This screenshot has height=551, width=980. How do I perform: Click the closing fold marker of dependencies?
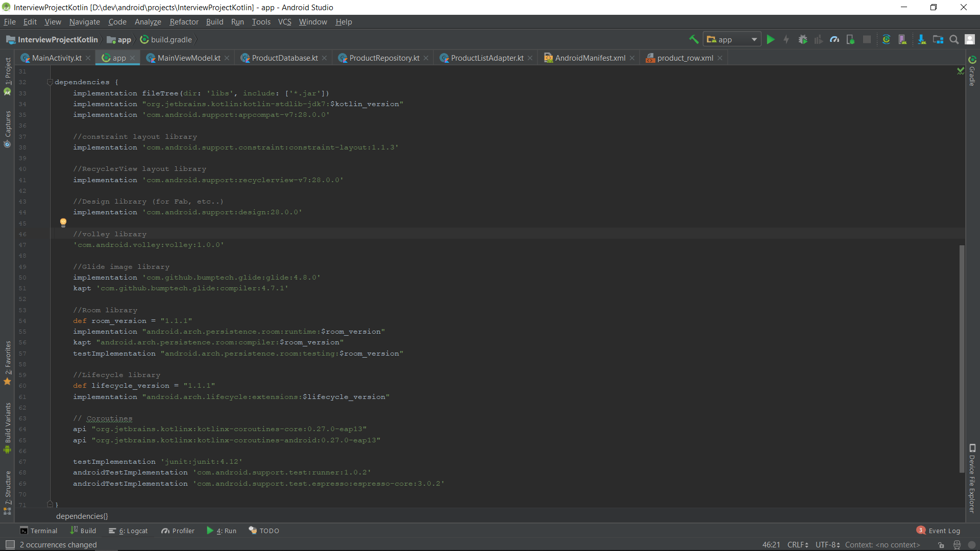coord(50,504)
